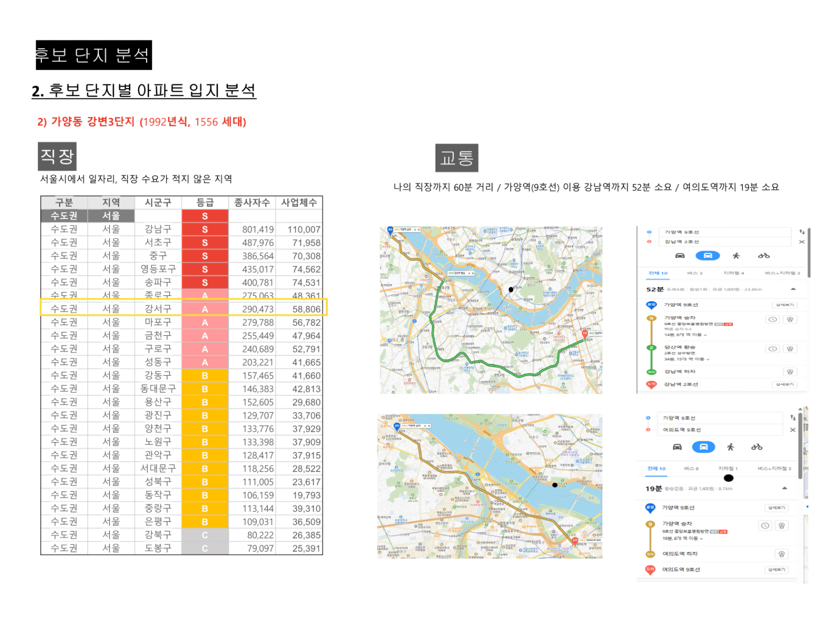The image size is (840, 630).
Task: Clear the Gangnam route with X icon
Action: tap(802, 242)
